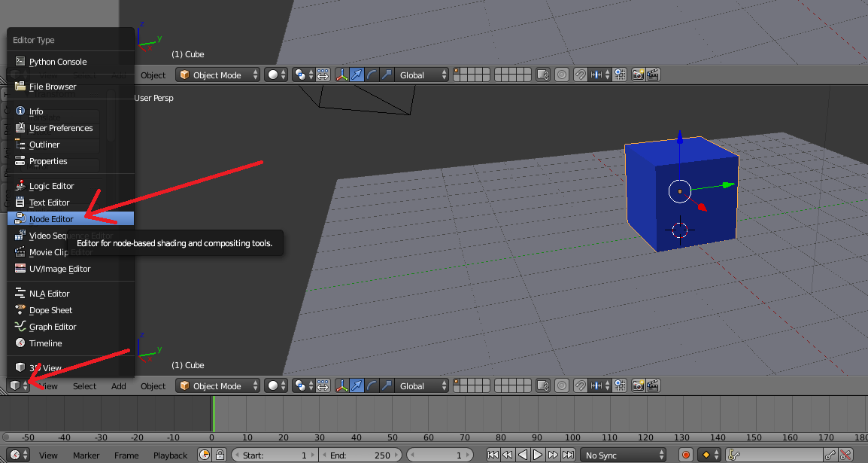Play animation forward
868x463 pixels.
pyautogui.click(x=538, y=455)
